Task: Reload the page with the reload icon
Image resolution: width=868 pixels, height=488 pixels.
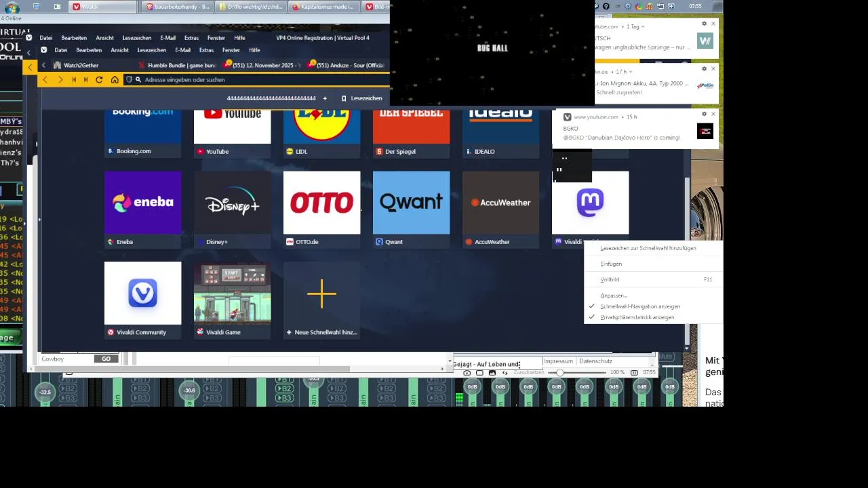Action: pyautogui.click(x=99, y=80)
